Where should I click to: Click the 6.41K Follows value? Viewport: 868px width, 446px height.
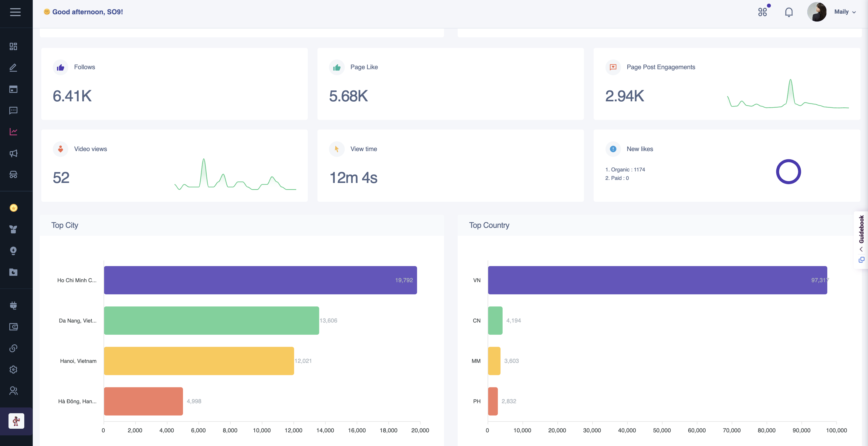click(72, 96)
